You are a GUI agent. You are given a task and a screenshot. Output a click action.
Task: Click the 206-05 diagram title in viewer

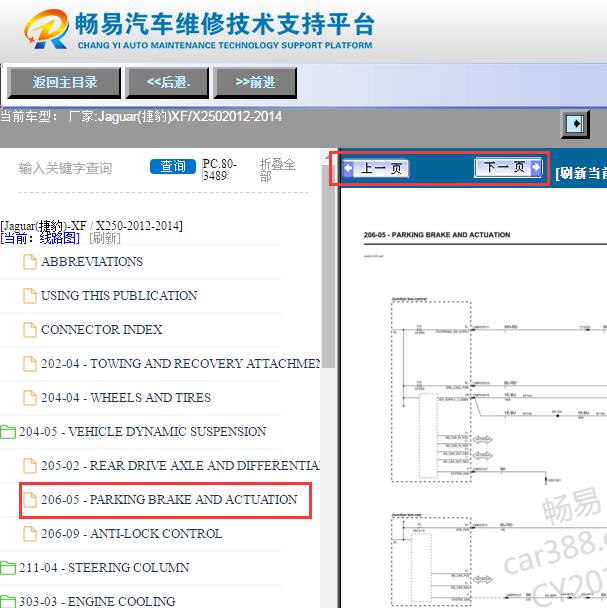(437, 235)
